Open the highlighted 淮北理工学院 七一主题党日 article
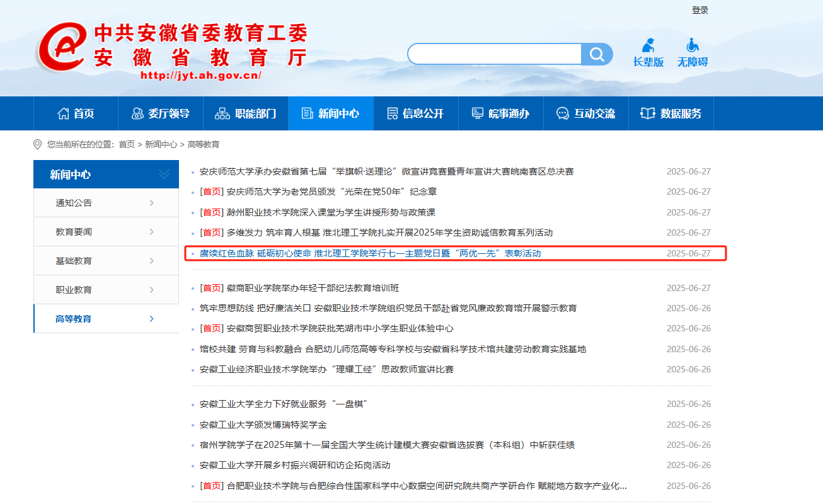The height and width of the screenshot is (504, 823). pyautogui.click(x=370, y=253)
